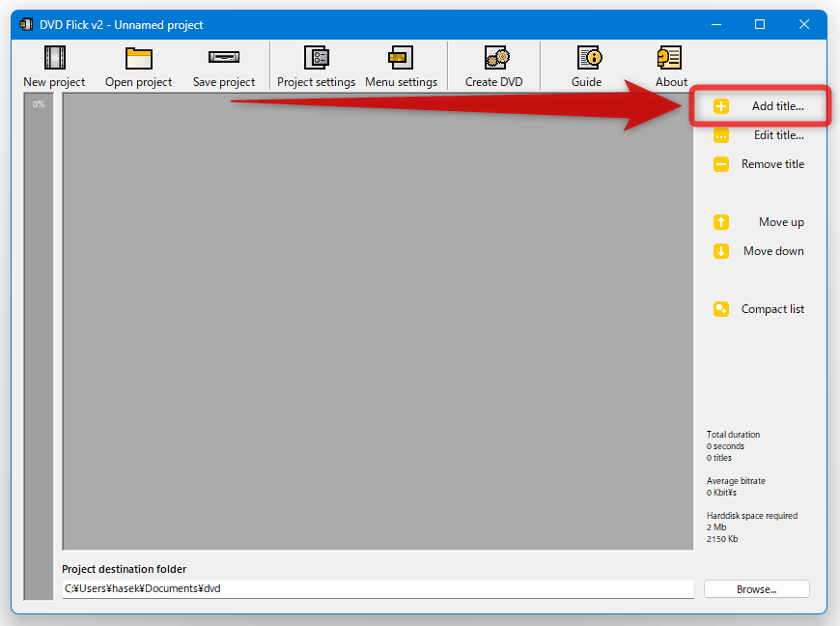Screen dimensions: 840x626
Task: Click the 0% disc usage progress bar
Action: coord(39,347)
